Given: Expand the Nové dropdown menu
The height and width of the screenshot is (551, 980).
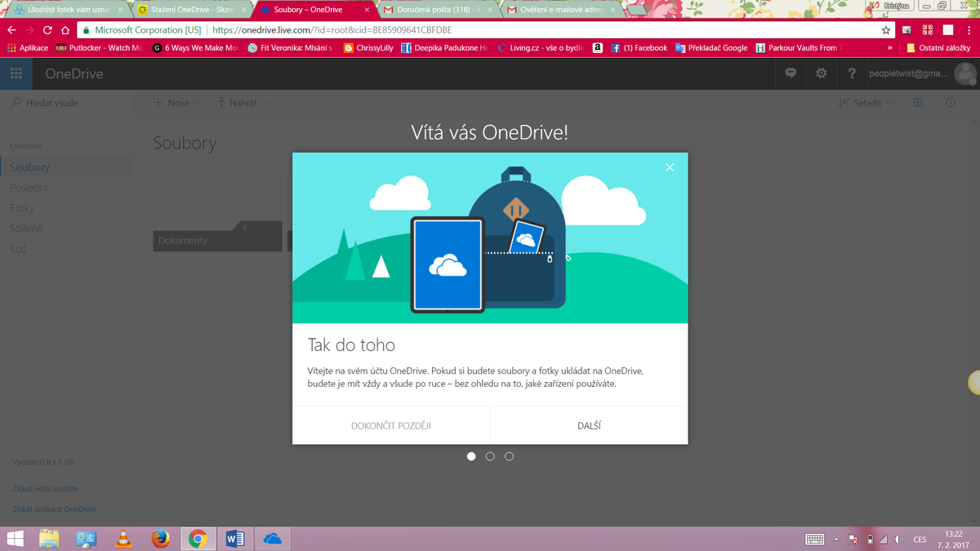Looking at the screenshot, I should 177,103.
